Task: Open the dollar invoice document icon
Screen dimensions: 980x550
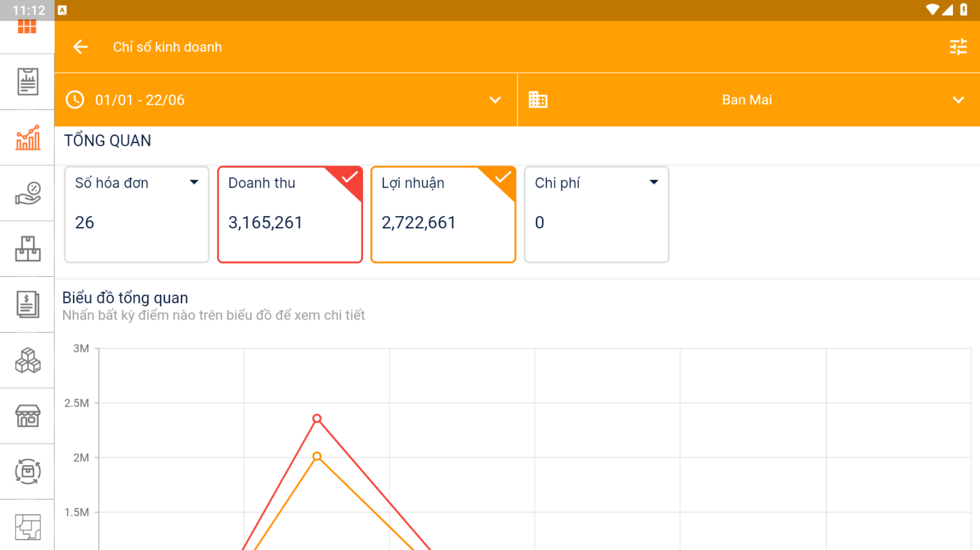Action: [x=27, y=305]
